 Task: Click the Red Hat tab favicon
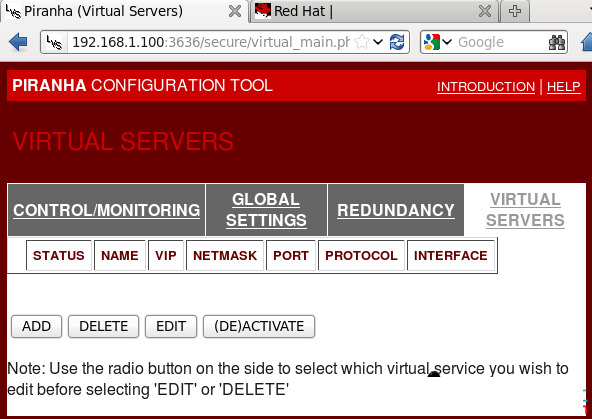pyautogui.click(x=263, y=11)
